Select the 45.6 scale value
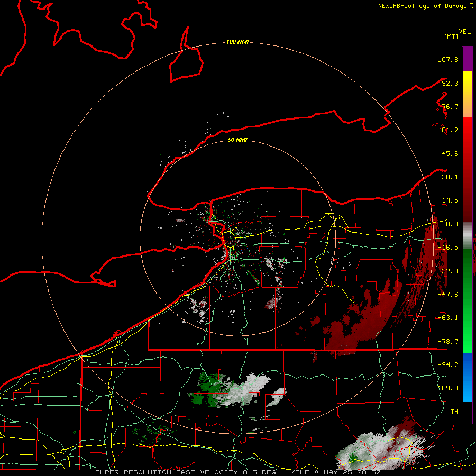This screenshot has width=476, height=476. 450,153
